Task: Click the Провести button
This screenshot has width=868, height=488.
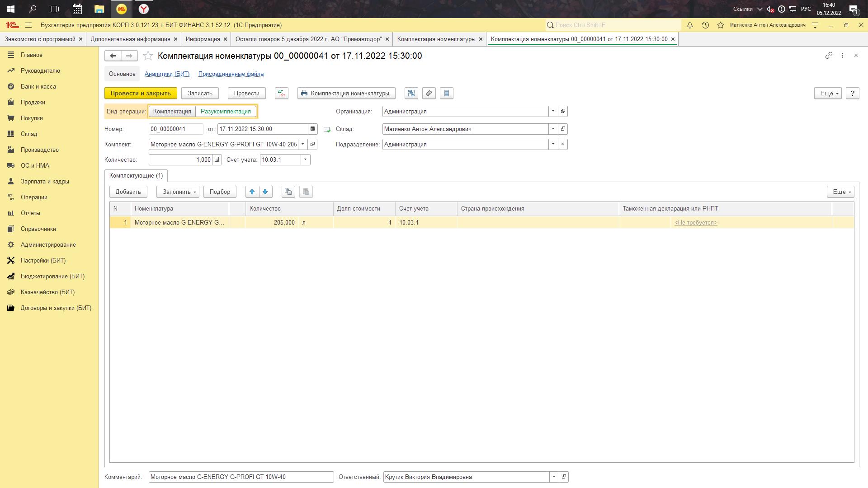Action: pyautogui.click(x=247, y=93)
